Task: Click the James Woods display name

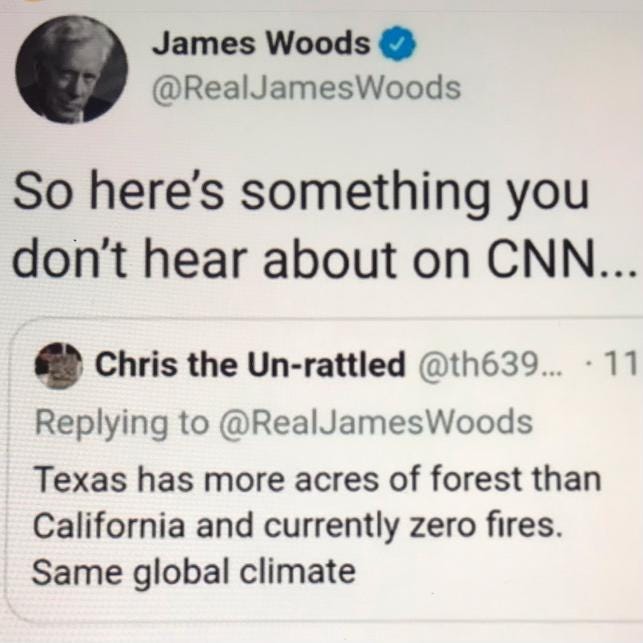Action: pos(261,43)
